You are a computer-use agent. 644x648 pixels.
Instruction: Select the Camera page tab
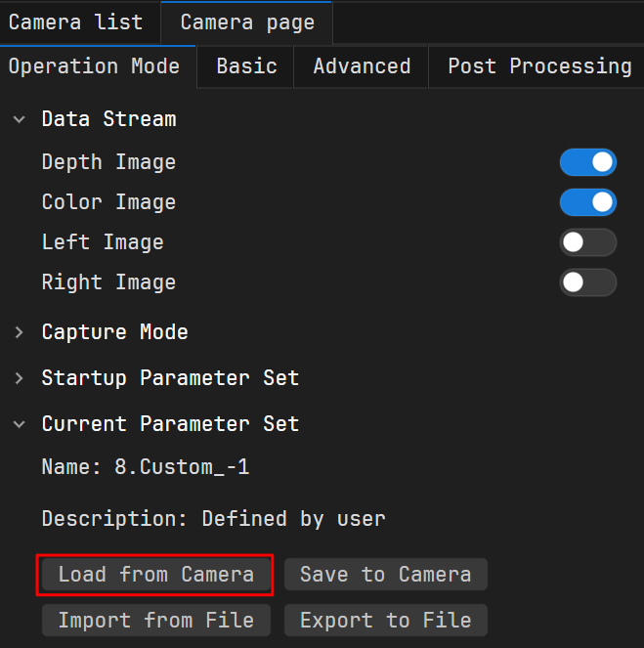246,22
